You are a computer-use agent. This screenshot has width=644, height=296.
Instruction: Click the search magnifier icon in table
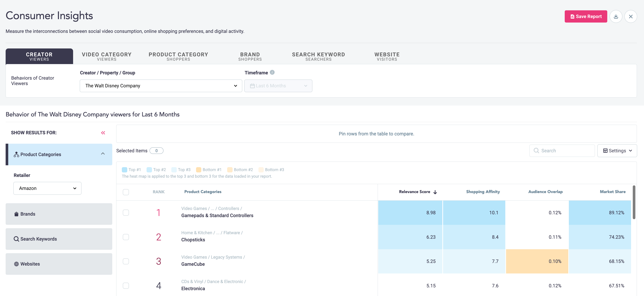click(x=536, y=150)
